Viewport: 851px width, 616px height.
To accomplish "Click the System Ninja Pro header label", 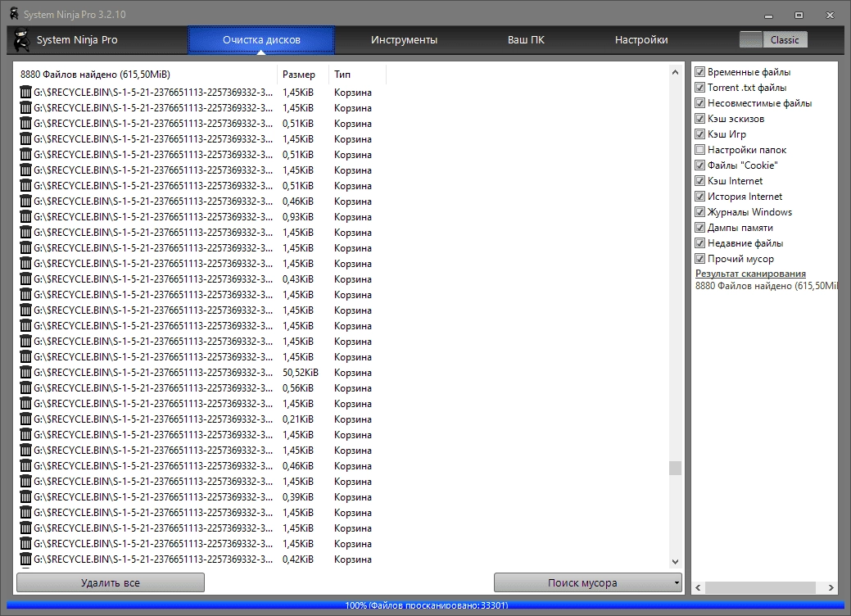I will pos(77,39).
